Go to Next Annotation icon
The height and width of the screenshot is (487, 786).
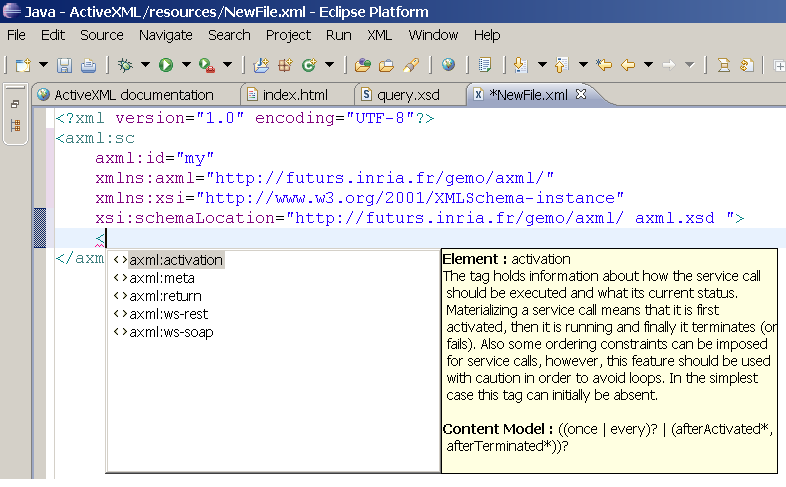pos(521,65)
